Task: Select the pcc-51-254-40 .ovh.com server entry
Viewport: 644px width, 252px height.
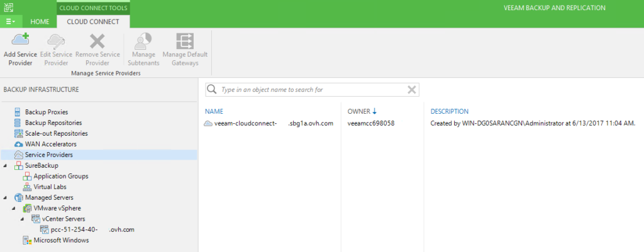Action: click(92, 229)
